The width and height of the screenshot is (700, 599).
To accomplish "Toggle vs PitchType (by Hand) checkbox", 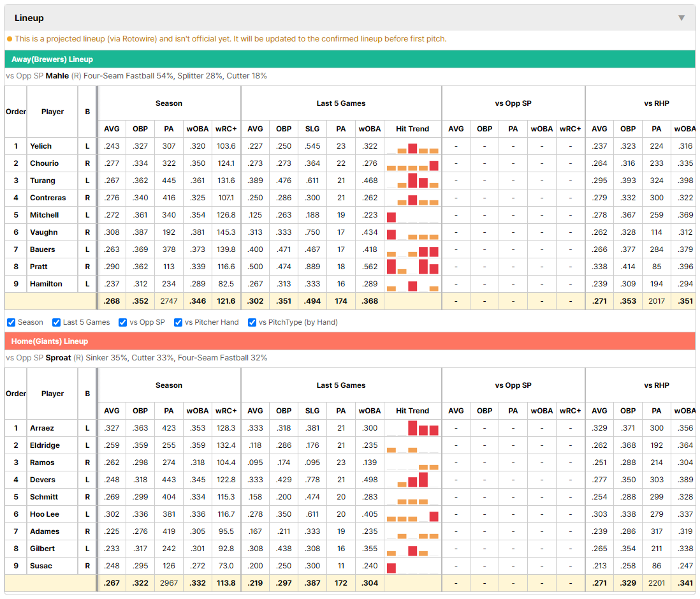I will (252, 322).
